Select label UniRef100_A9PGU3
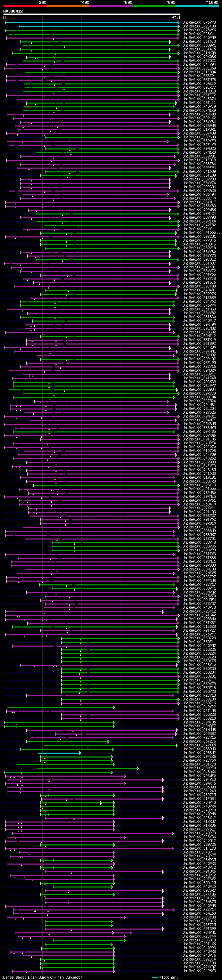This screenshot has width=222, height=980. pos(199,565)
